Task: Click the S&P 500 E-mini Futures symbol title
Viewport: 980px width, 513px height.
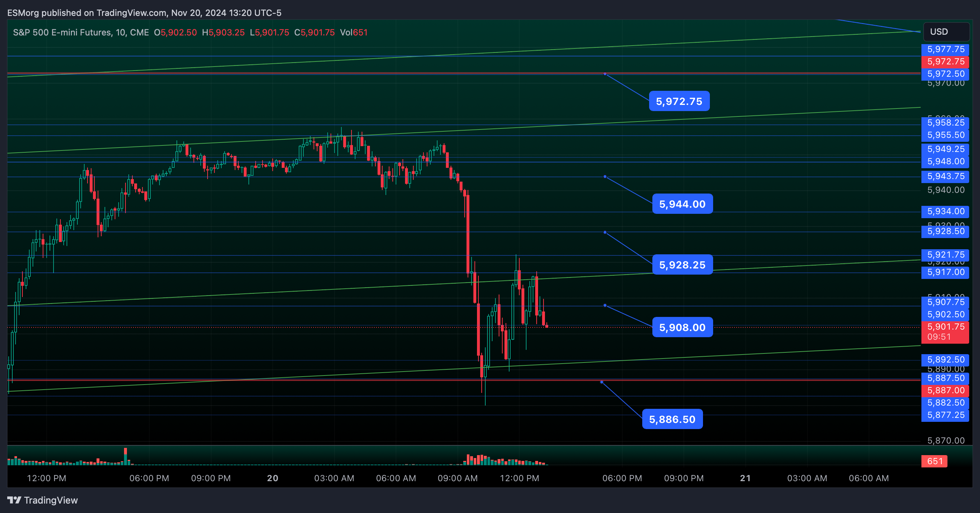Action: 81,32
